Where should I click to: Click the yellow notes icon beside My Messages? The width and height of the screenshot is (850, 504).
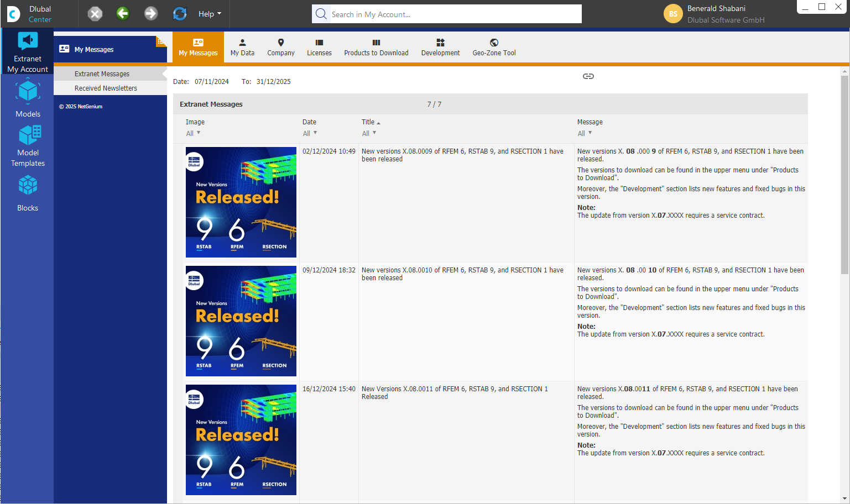(160, 40)
